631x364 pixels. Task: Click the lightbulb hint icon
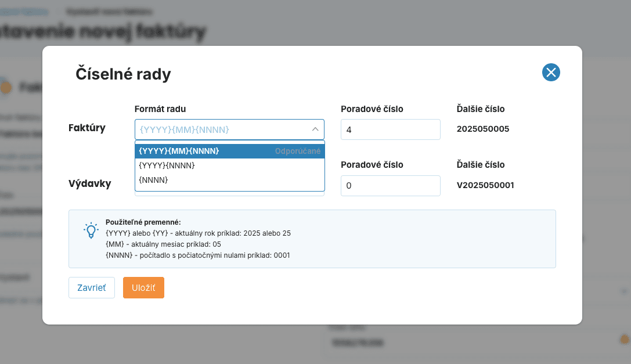click(91, 230)
